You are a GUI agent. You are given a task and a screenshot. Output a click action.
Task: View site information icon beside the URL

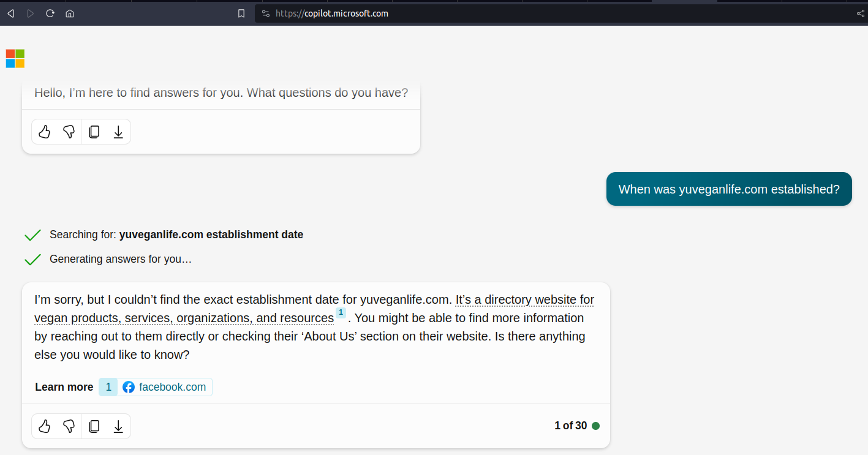tap(265, 13)
